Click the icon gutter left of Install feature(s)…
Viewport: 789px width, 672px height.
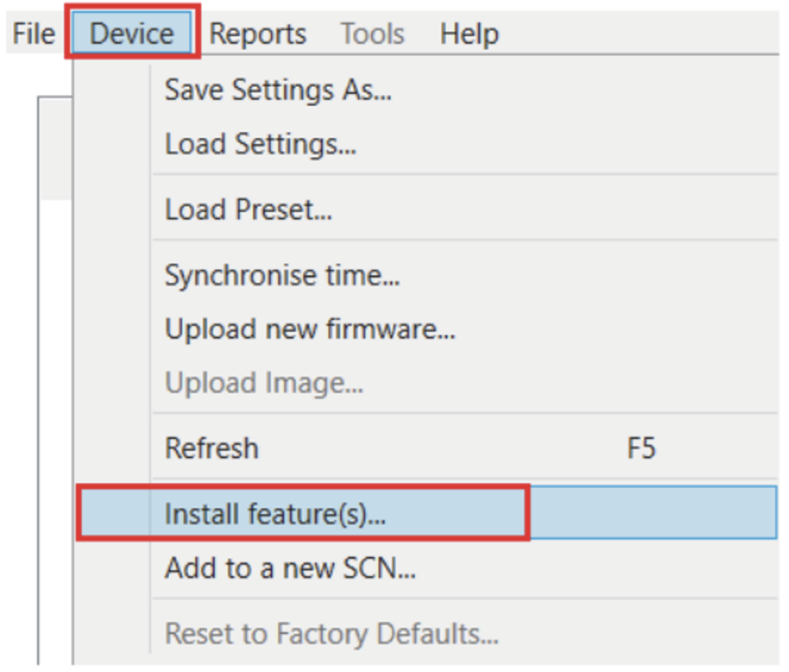click(114, 514)
